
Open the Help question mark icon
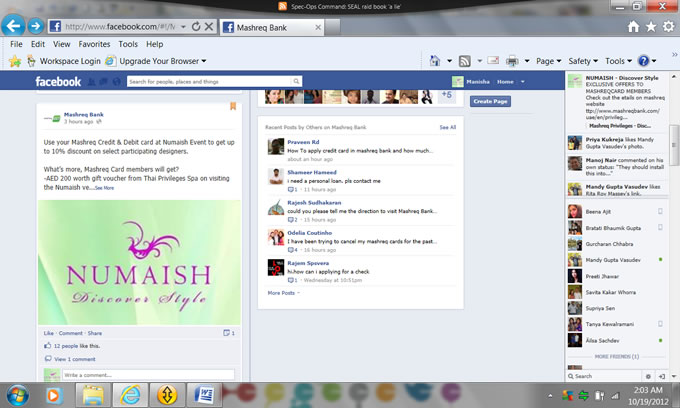(x=644, y=61)
